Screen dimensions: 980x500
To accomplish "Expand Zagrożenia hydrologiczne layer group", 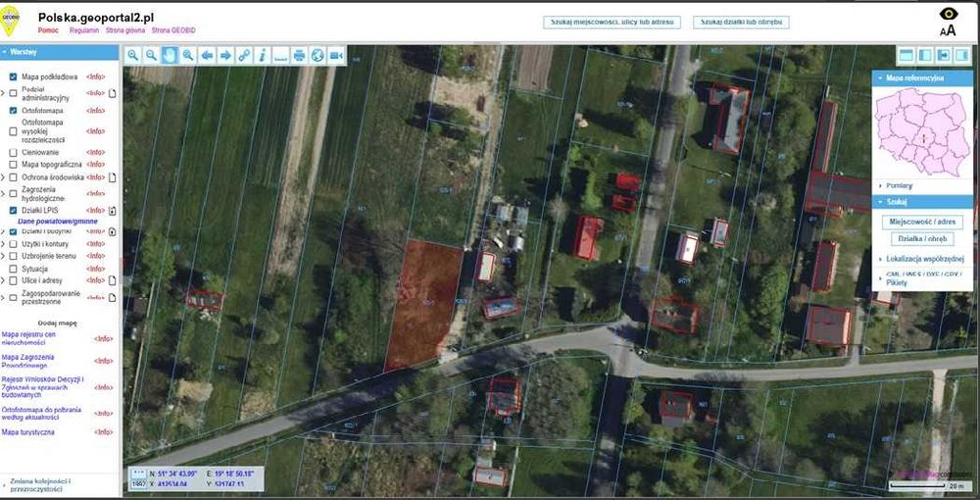I will point(3,194).
